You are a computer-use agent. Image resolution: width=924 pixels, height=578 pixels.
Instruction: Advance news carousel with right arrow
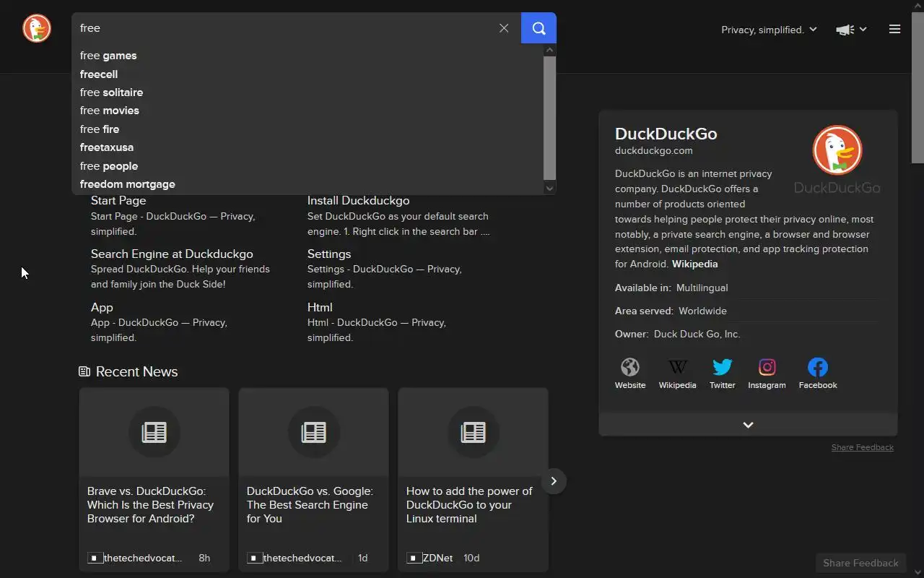pos(554,481)
